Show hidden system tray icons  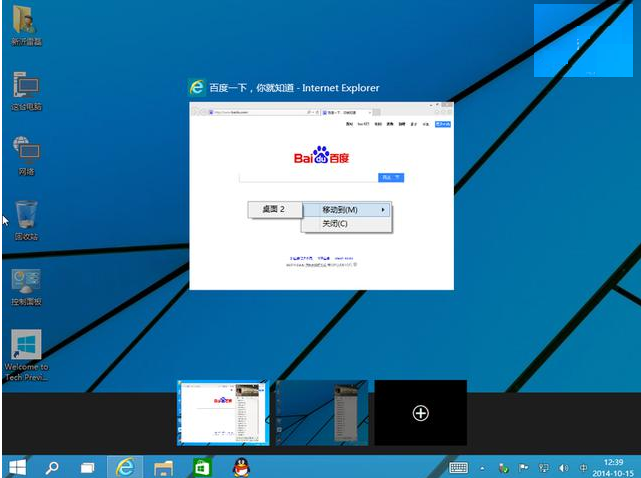coord(482,467)
